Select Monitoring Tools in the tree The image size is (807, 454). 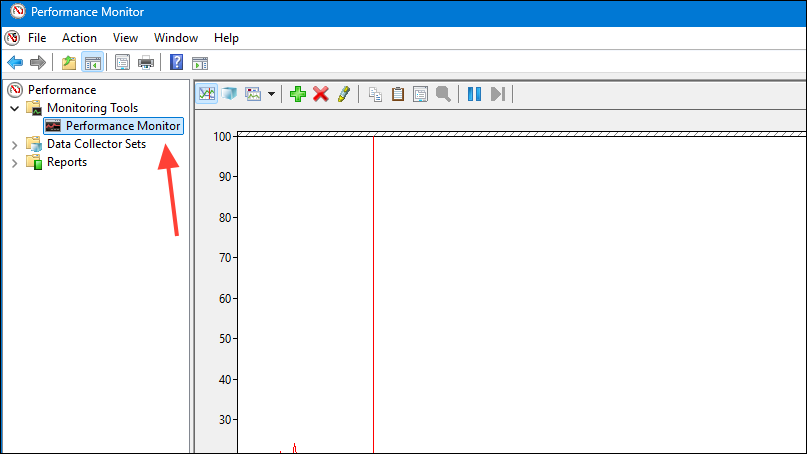(93, 108)
